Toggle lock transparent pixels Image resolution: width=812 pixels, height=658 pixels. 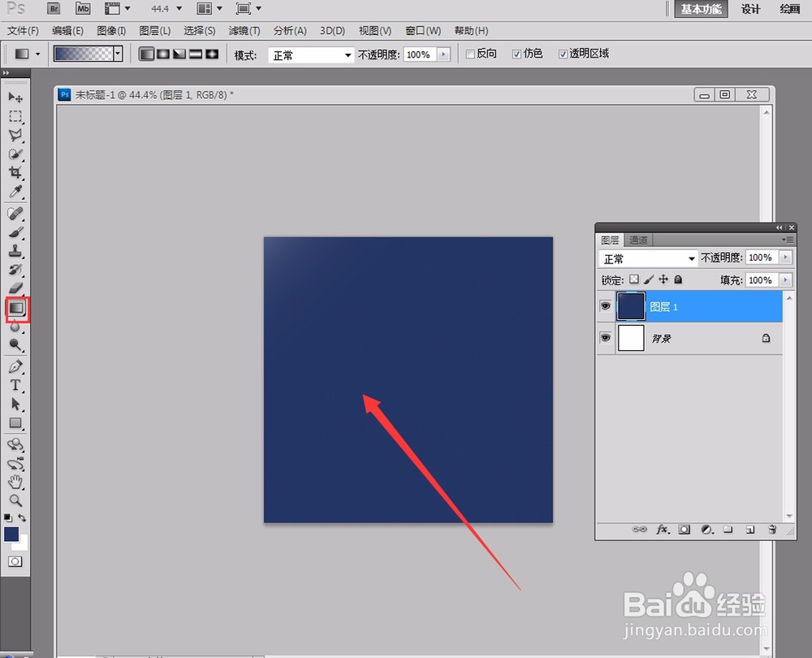click(x=634, y=279)
